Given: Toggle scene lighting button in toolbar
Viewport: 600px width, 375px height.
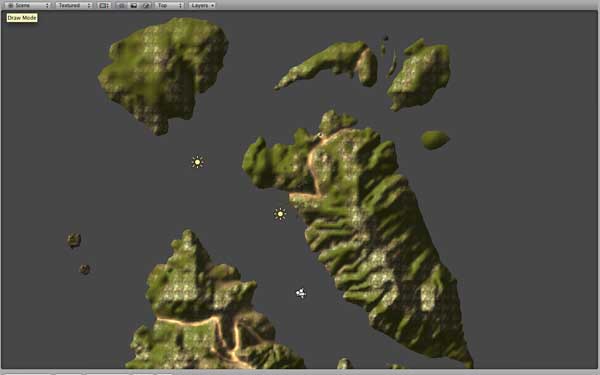Looking at the screenshot, I should pos(121,5).
